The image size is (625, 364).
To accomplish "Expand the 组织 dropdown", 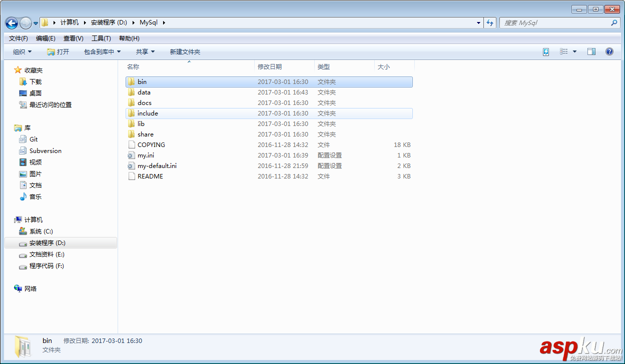I will pyautogui.click(x=22, y=52).
